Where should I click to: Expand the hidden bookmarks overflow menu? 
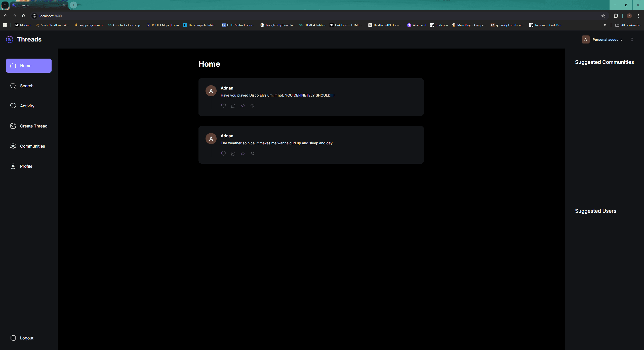(x=605, y=25)
